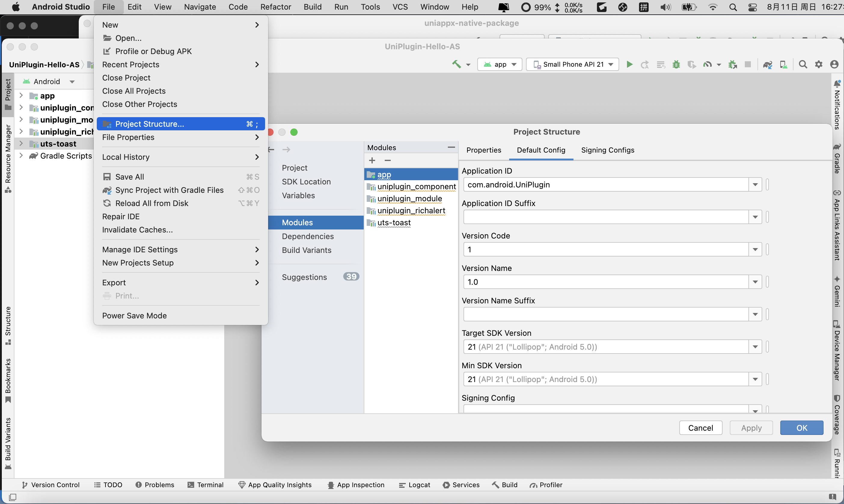Expand the Gradle Scripts tree node
The image size is (844, 504).
pyautogui.click(x=21, y=156)
